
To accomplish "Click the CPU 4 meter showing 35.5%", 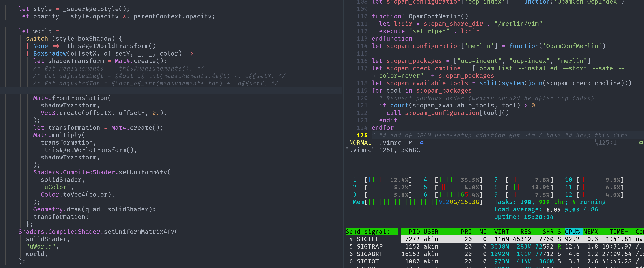I will 453,180.
